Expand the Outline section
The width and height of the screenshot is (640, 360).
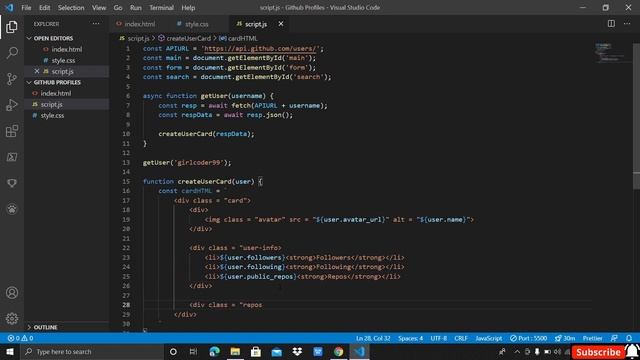point(45,327)
